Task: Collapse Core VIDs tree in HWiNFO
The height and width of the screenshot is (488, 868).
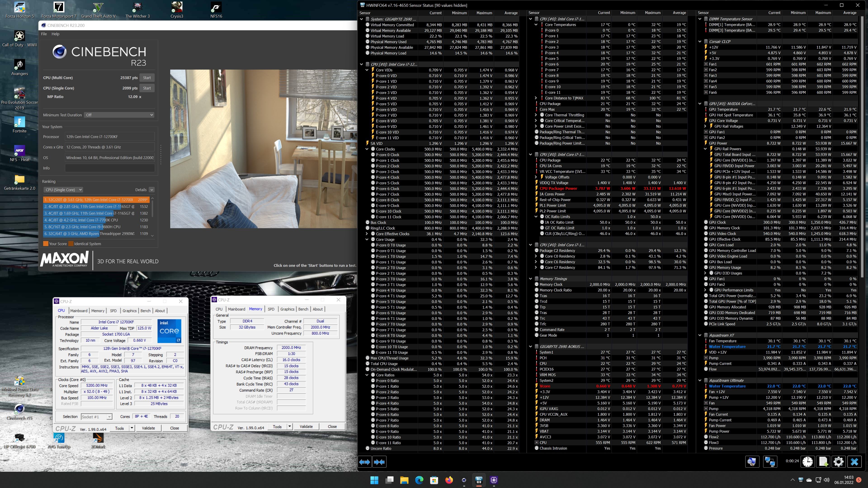Action: 367,70
